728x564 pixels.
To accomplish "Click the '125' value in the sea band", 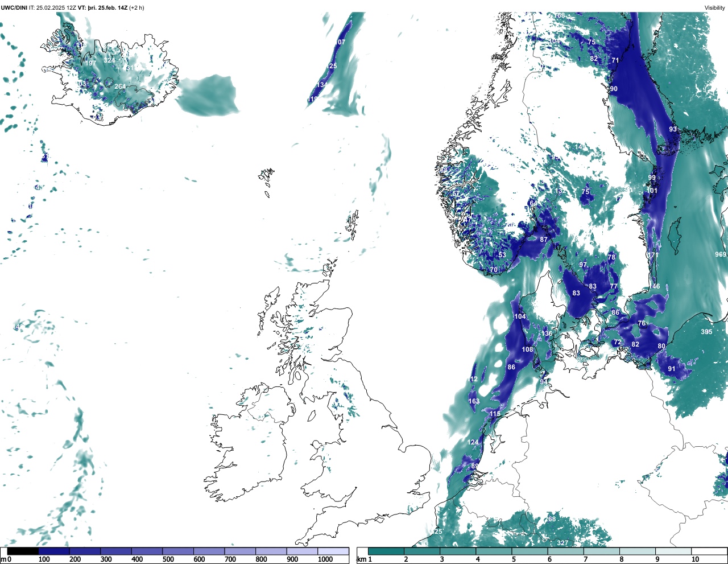I will [332, 66].
